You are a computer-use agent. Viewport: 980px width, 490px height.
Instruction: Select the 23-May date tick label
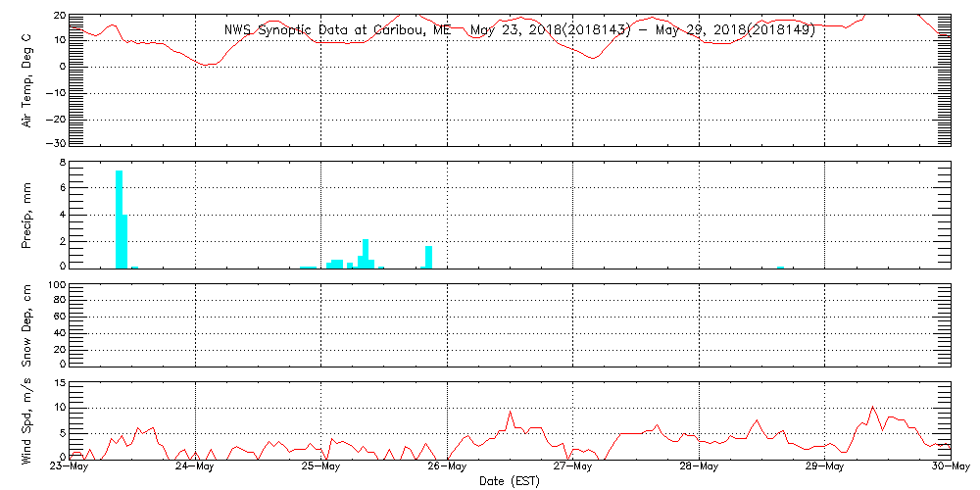point(70,467)
